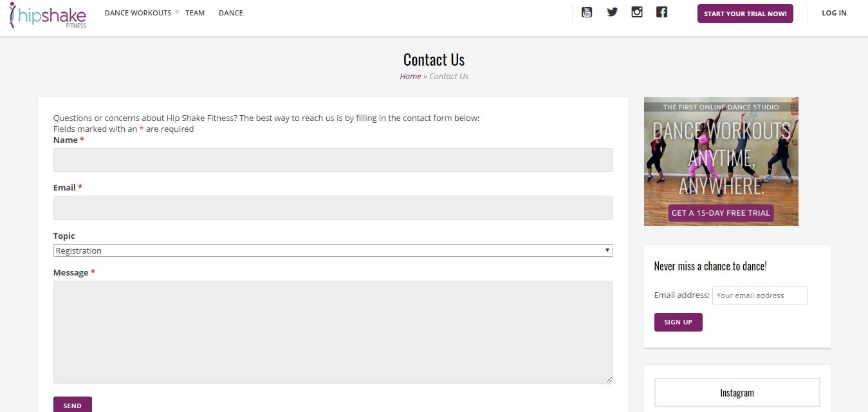Open the Team menu item
Viewport: 868px width, 412px height.
click(x=195, y=13)
